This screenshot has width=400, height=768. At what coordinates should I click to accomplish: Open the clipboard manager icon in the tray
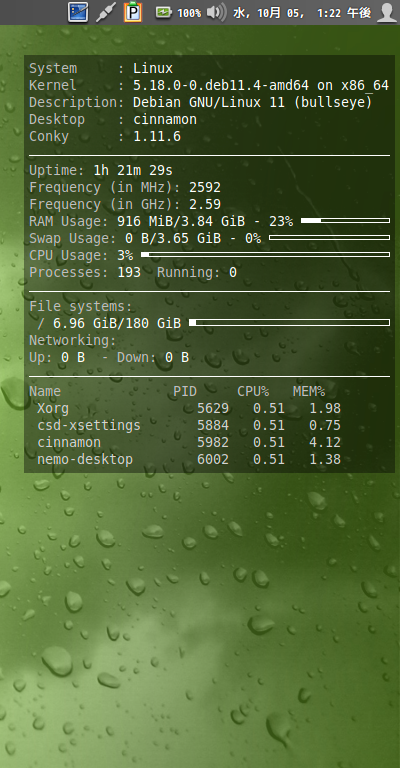[133, 12]
